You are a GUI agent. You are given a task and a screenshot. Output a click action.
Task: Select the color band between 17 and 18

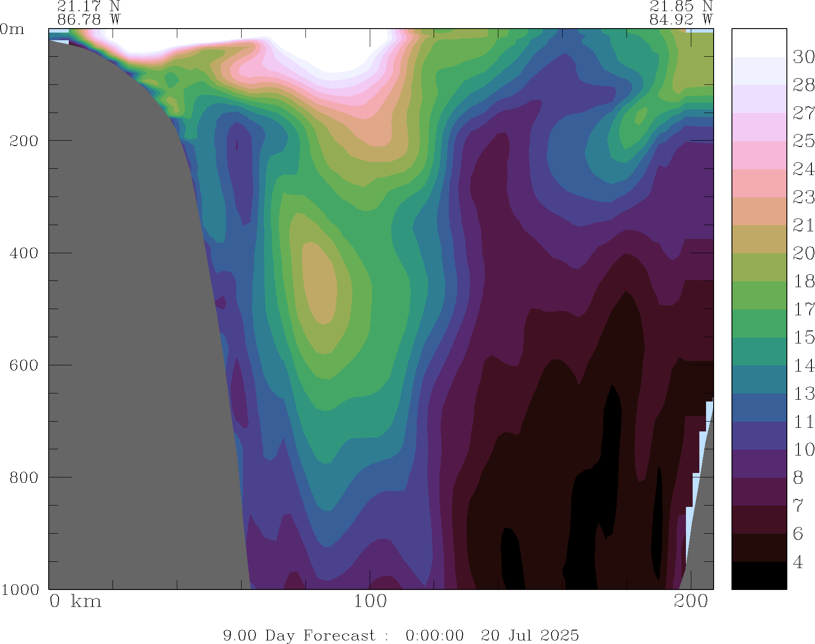point(759,295)
